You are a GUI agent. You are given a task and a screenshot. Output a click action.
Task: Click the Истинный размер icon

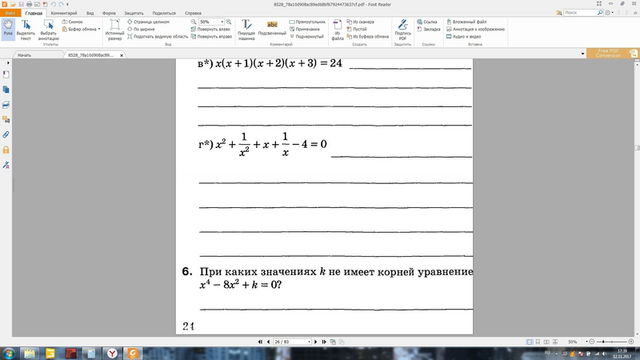point(114,30)
